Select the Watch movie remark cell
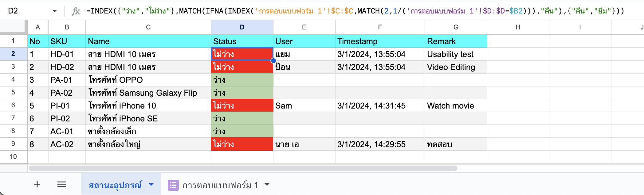Screen dimensions: 644x195 456,106
